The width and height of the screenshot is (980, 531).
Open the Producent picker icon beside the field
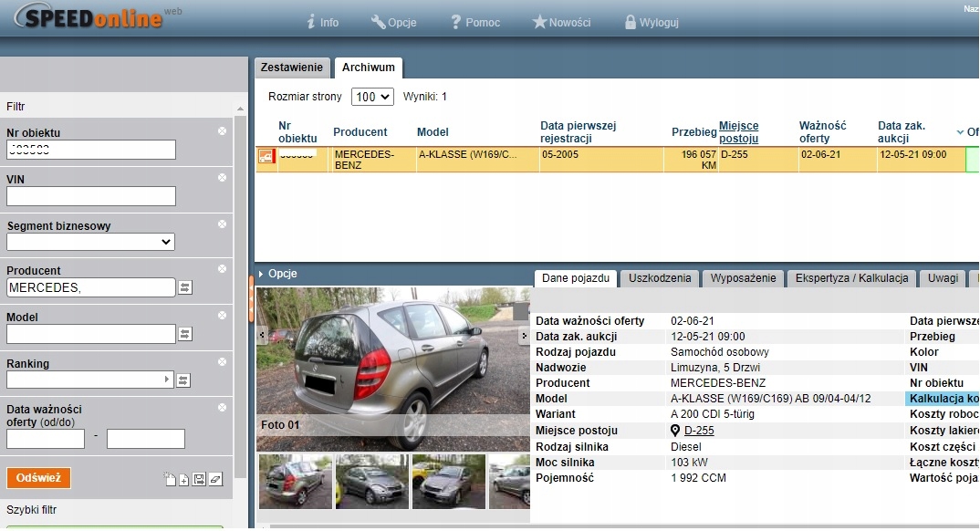tap(184, 288)
